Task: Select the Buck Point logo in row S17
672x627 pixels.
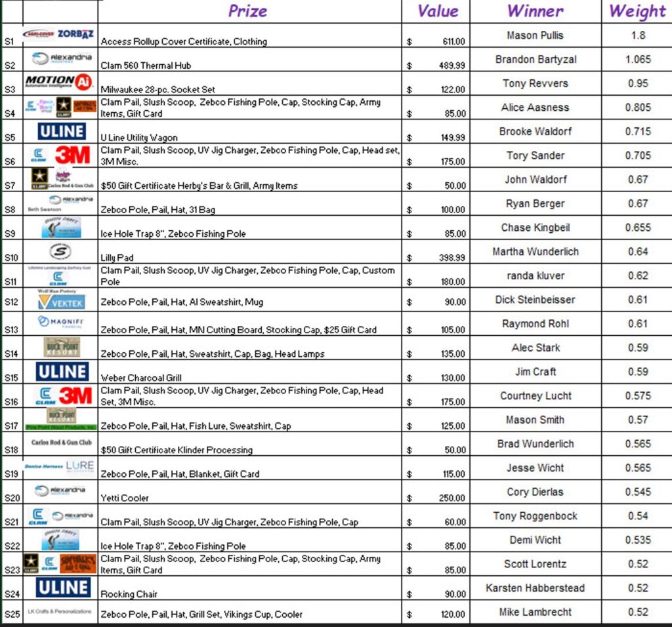Action: tap(61, 415)
